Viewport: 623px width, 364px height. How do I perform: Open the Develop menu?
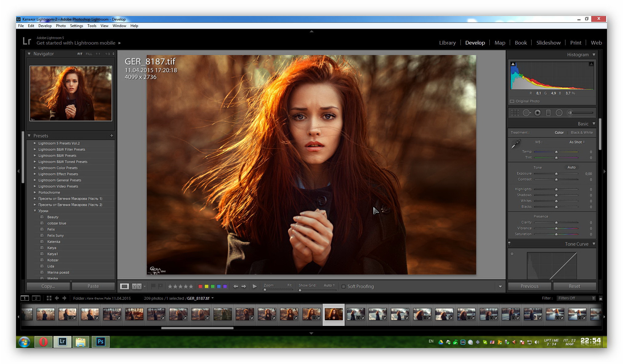click(45, 26)
